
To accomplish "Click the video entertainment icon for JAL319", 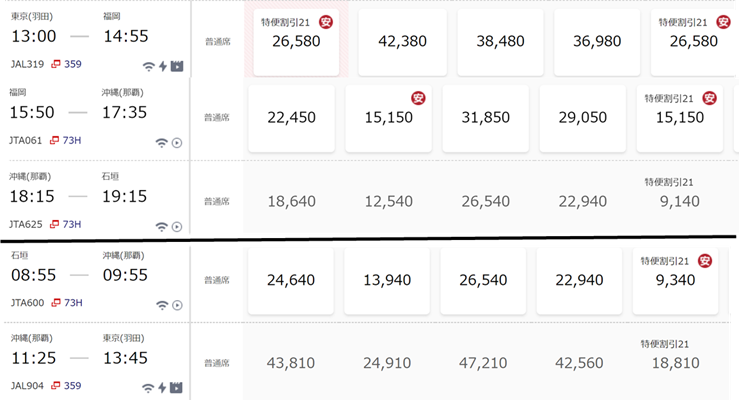I will [x=177, y=66].
